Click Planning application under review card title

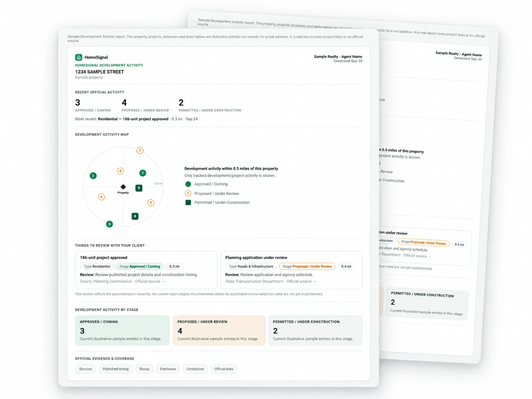click(x=256, y=258)
